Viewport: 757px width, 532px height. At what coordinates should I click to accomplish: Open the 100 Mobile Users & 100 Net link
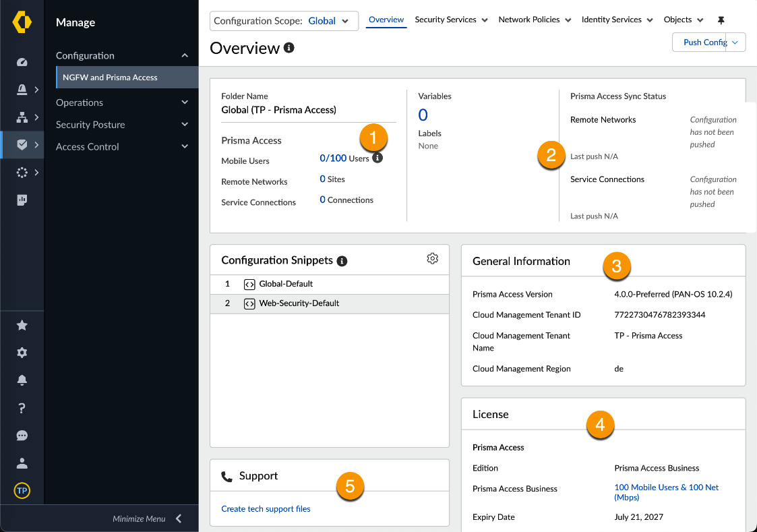pos(666,492)
